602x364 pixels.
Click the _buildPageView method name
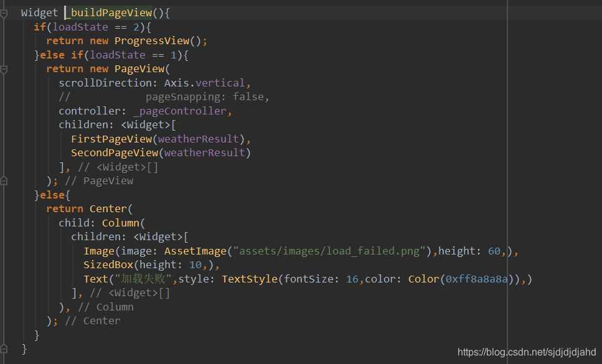[109, 13]
